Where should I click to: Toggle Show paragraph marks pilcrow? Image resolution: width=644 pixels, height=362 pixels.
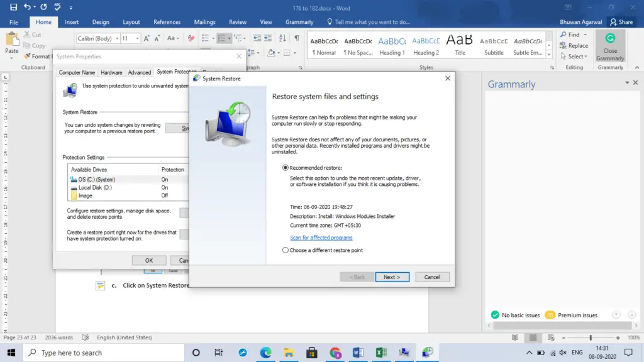point(297,38)
